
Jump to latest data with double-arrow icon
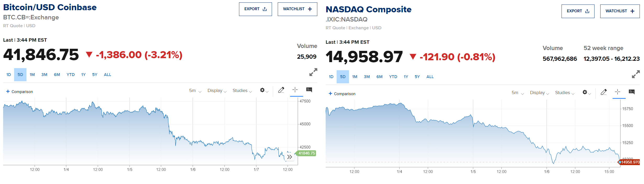point(290,157)
